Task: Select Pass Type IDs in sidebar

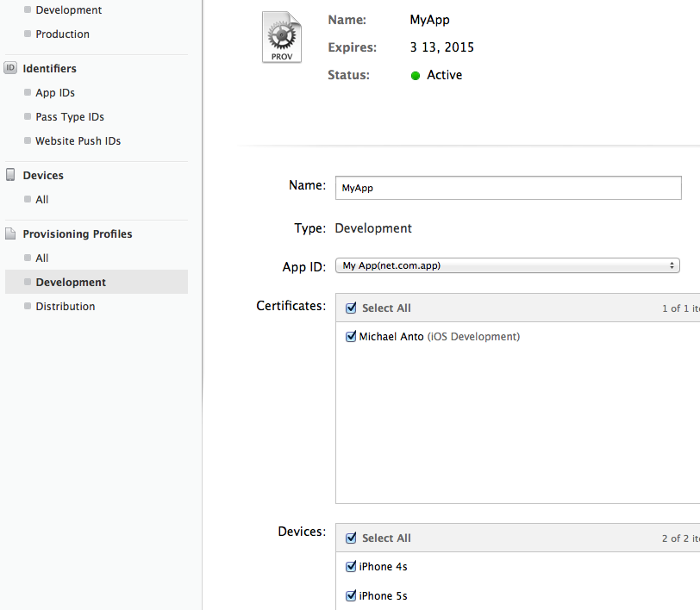Action: pos(69,117)
